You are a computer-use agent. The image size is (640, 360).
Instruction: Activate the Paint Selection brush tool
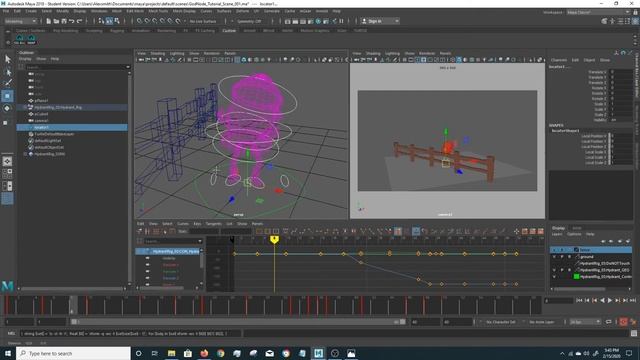click(8, 83)
